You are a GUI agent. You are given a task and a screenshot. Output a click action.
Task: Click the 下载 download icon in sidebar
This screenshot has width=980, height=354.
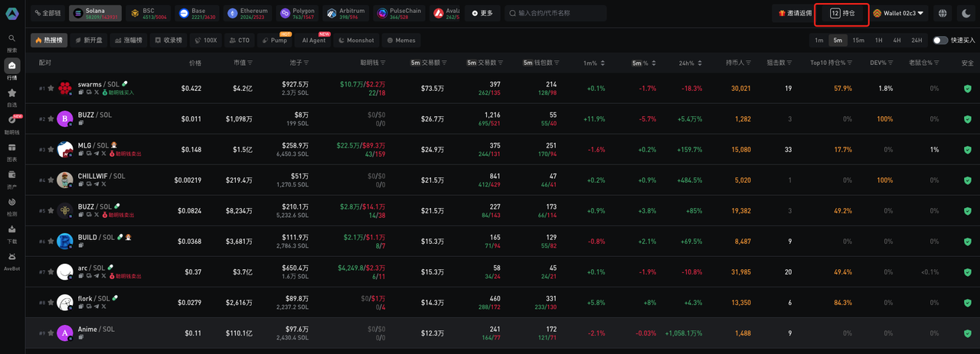[x=12, y=232]
